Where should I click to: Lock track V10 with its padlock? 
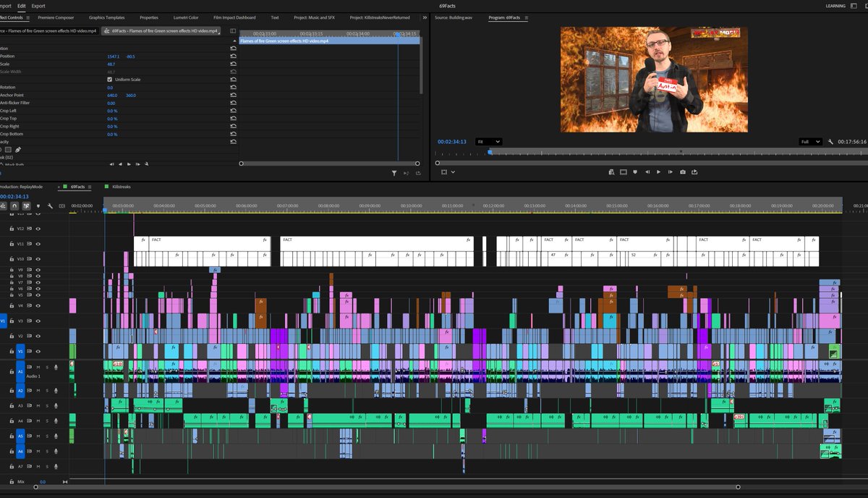click(x=12, y=258)
